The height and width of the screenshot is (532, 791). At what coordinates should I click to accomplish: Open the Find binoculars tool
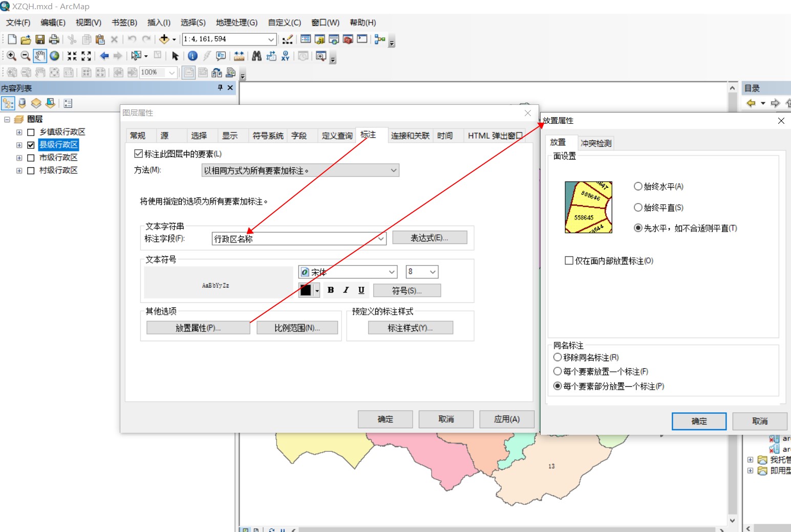[256, 56]
